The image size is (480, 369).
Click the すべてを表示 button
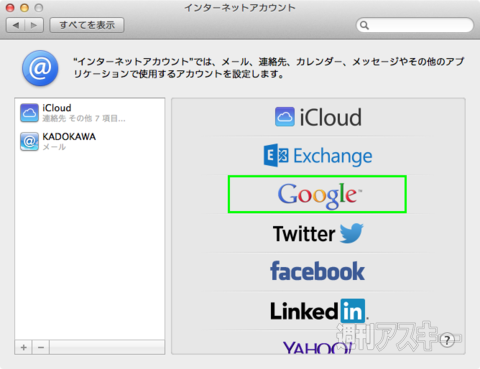click(x=87, y=25)
